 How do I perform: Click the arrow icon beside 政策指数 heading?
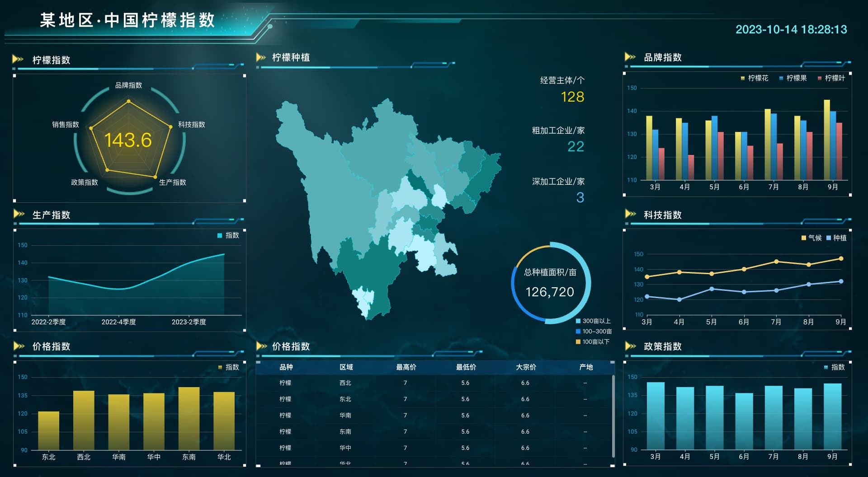[630, 346]
